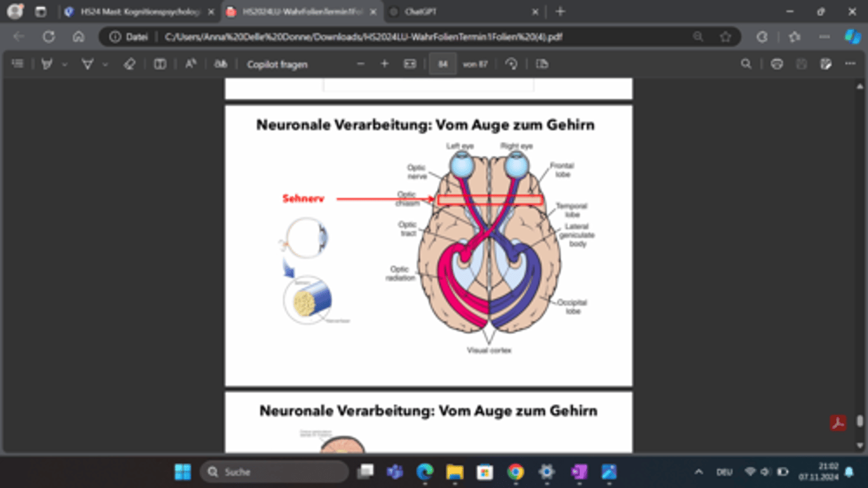Select the Draw pen tool
868x488 pixels.
pyautogui.click(x=87, y=64)
